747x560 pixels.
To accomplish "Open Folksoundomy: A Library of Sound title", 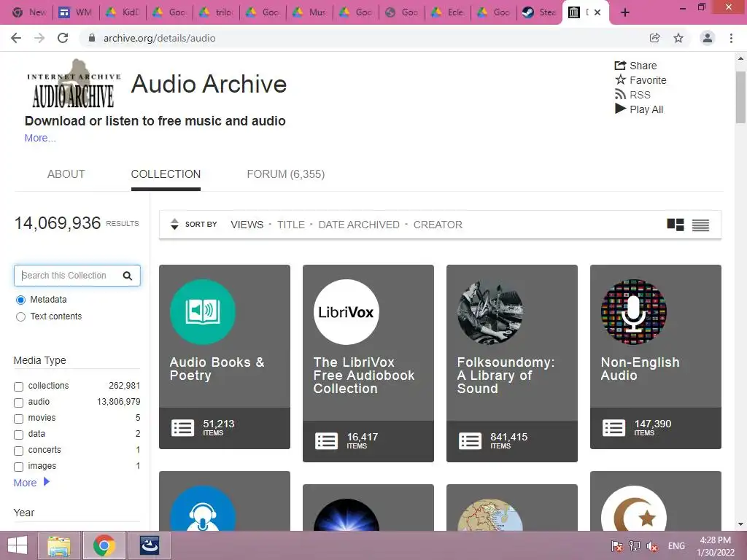I will click(506, 376).
